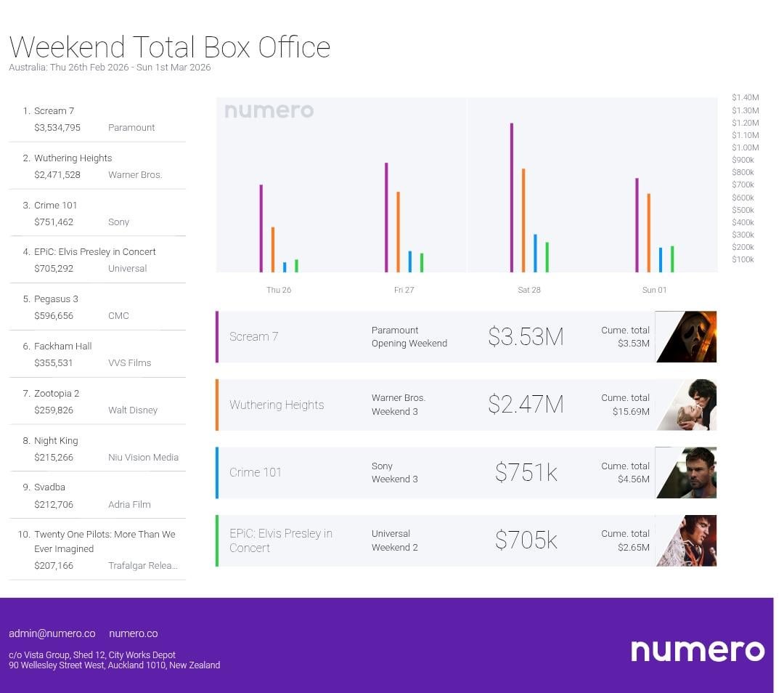Click the purple color stripe beside Scream 7
This screenshot has height=693, width=784.
[217, 336]
